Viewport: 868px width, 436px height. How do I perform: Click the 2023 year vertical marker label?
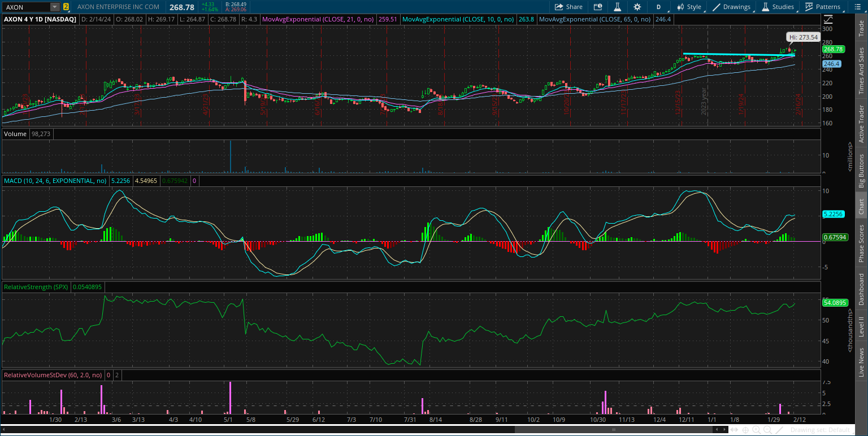click(704, 102)
